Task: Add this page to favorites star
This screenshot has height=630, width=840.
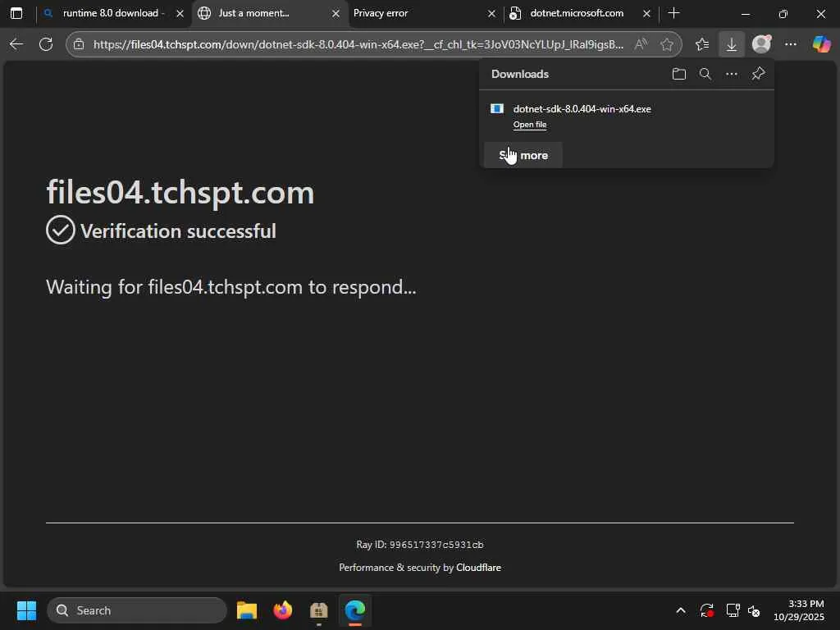Action: point(666,44)
